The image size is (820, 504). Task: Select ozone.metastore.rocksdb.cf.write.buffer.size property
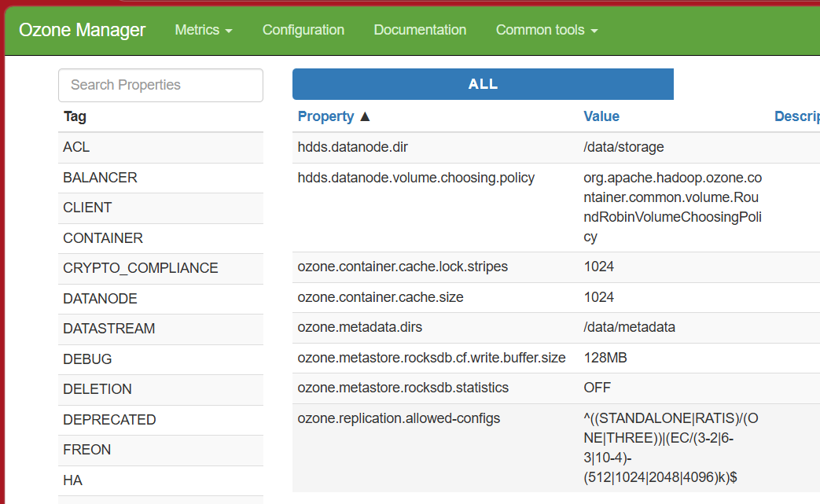click(x=432, y=358)
